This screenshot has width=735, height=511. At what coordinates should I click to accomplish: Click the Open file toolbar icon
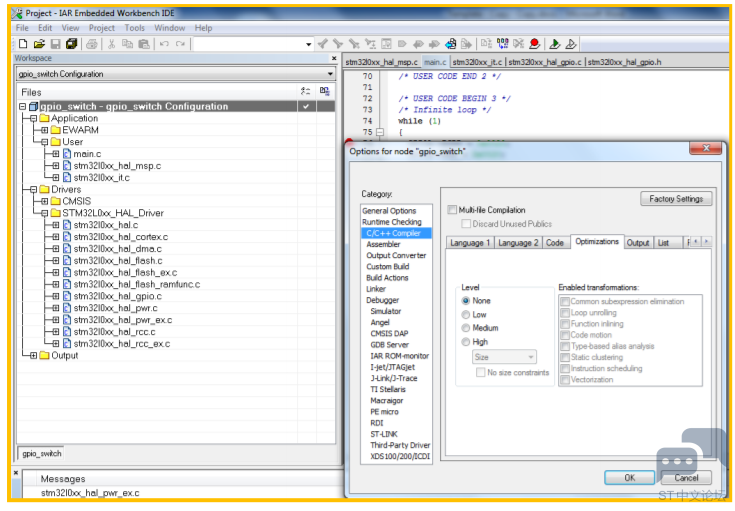(x=39, y=44)
